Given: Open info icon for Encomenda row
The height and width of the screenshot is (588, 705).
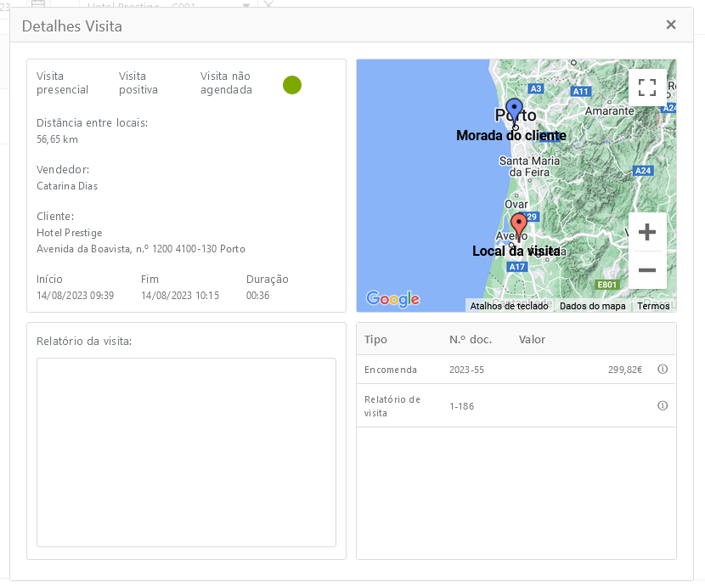Looking at the screenshot, I should coord(663,370).
